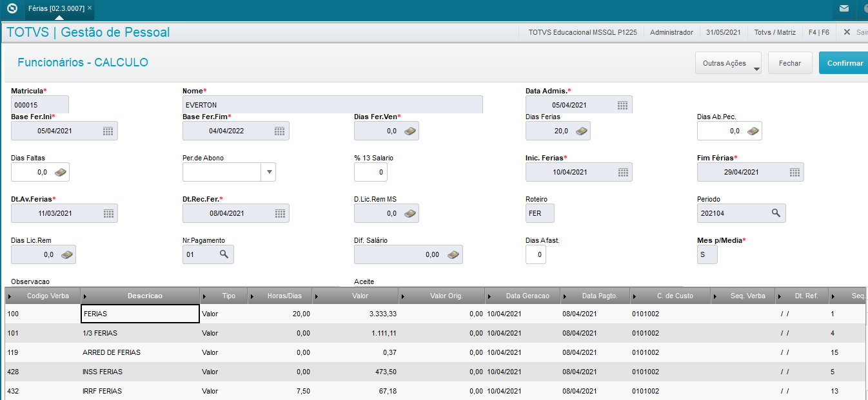Open calendar picker for Data Admis. field

coord(622,105)
